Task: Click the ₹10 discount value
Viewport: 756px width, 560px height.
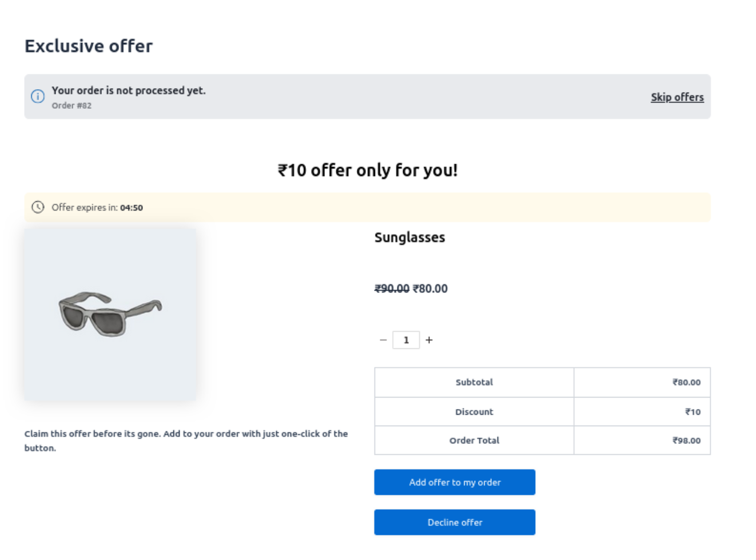Action: [x=693, y=412]
